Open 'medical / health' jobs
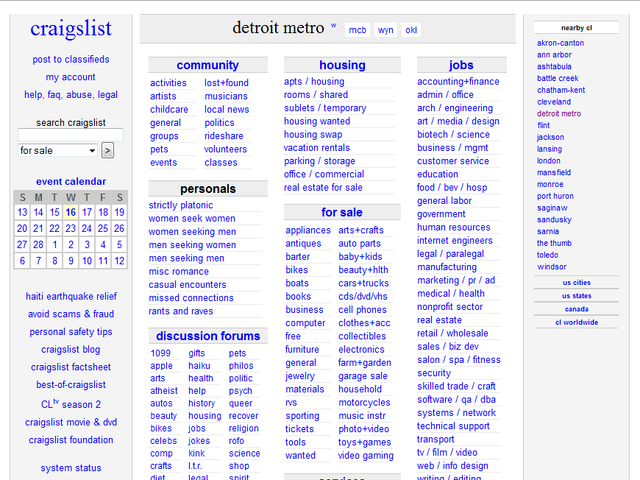This screenshot has height=480, width=640. [x=451, y=293]
